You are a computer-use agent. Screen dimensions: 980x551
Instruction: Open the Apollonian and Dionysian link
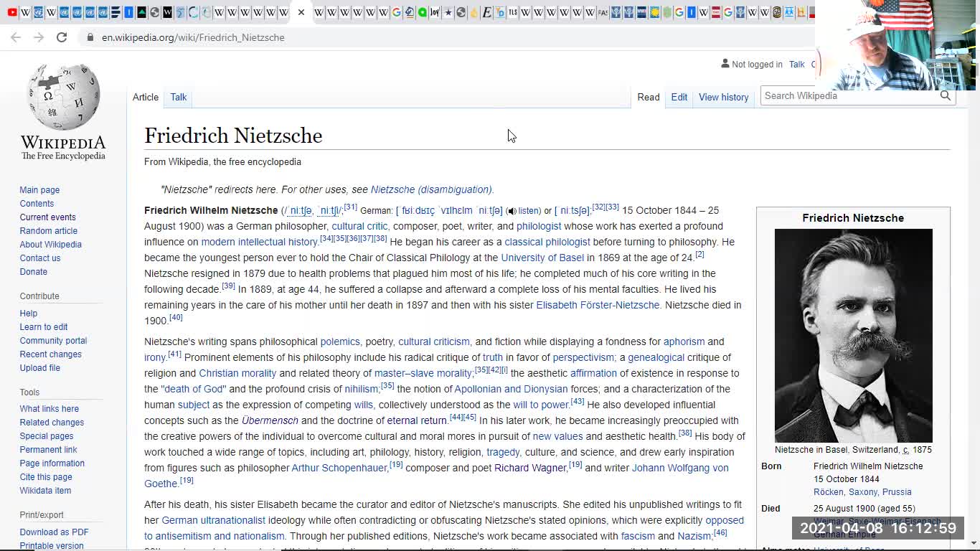[x=511, y=389]
